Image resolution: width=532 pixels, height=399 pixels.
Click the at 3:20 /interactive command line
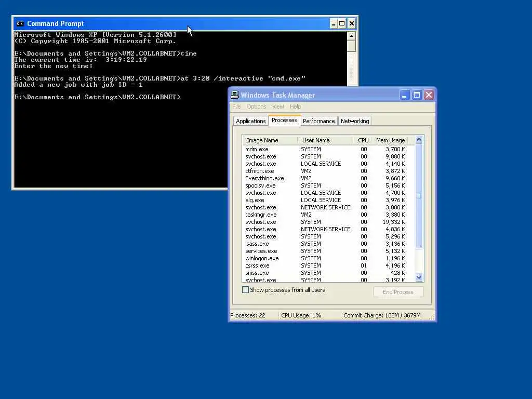160,78
